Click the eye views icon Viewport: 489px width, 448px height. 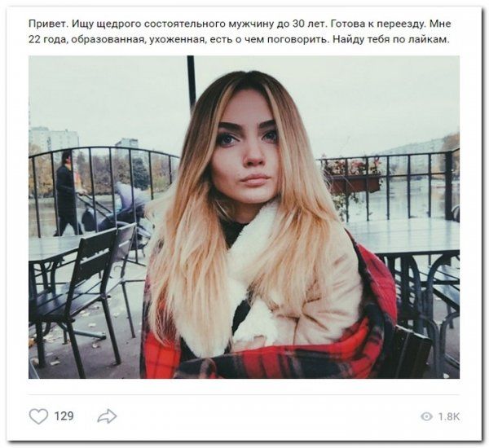426,416
